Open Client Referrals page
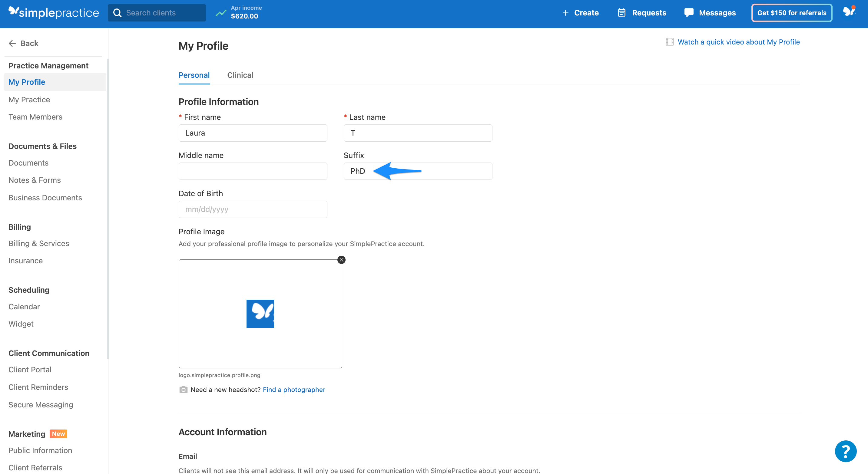 point(35,468)
